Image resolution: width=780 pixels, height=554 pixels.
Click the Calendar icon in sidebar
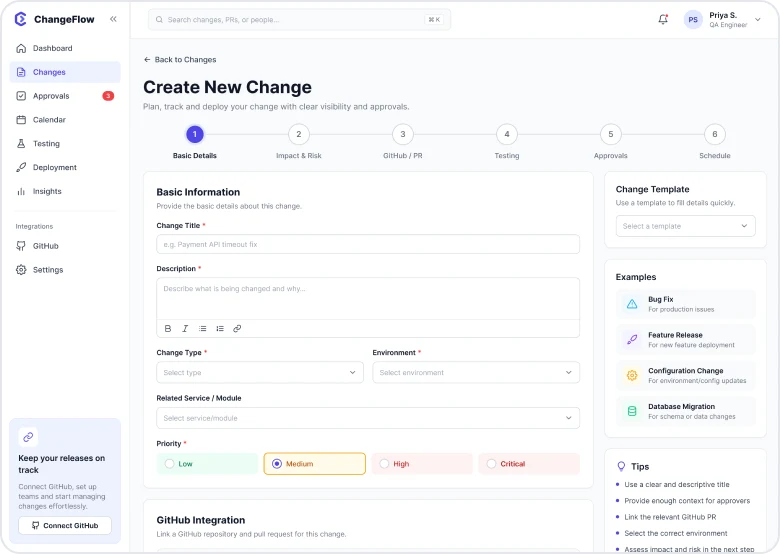coord(21,120)
